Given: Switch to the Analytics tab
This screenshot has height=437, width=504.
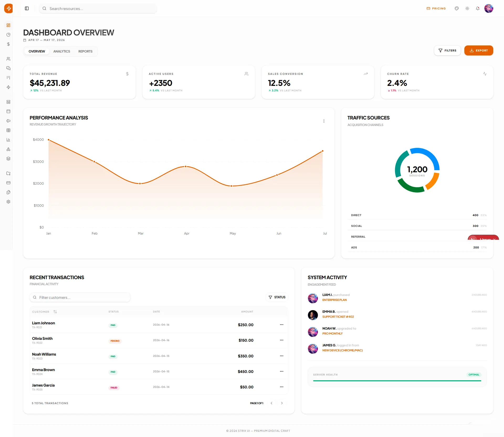Looking at the screenshot, I should coord(62,51).
